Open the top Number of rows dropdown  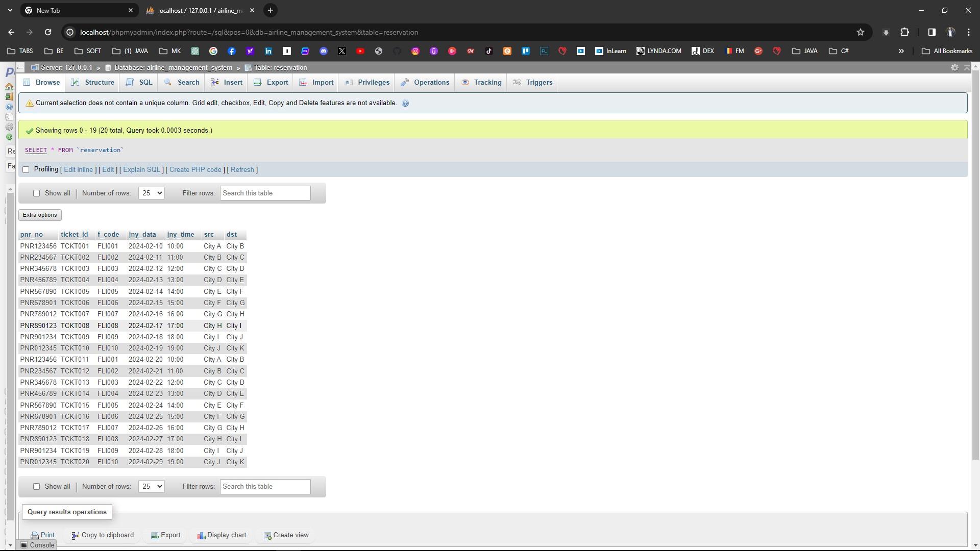tap(151, 193)
